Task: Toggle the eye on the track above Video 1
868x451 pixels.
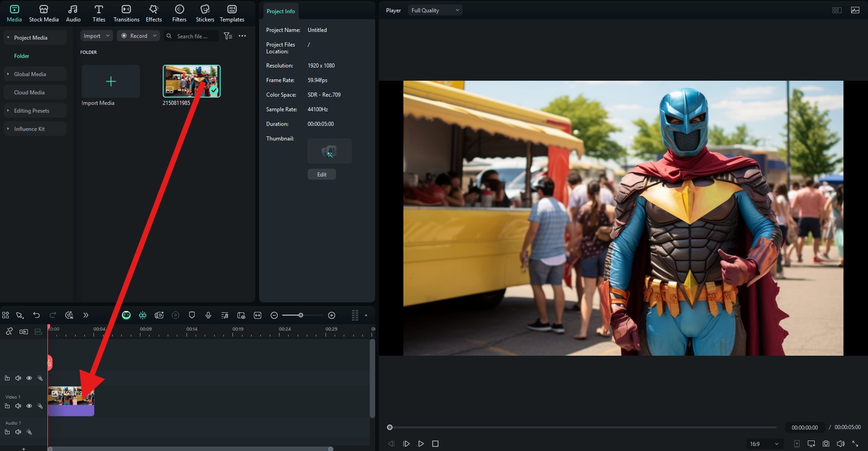Action: tap(29, 378)
